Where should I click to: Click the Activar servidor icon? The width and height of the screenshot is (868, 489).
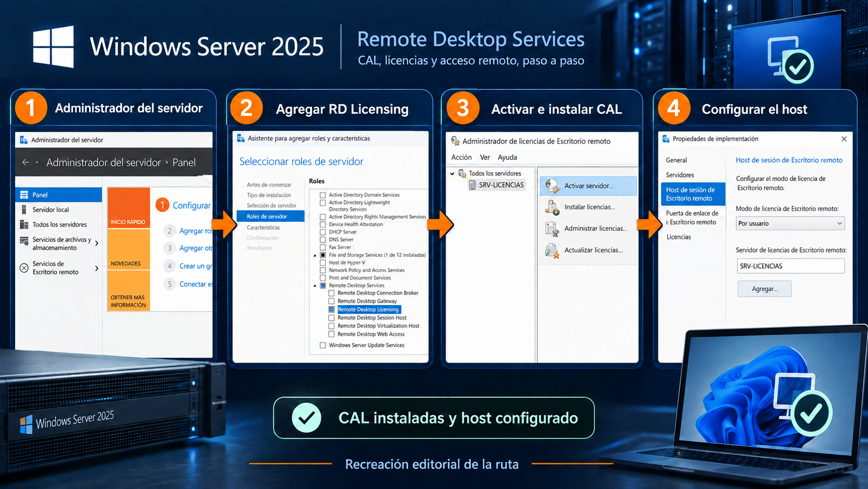(552, 186)
